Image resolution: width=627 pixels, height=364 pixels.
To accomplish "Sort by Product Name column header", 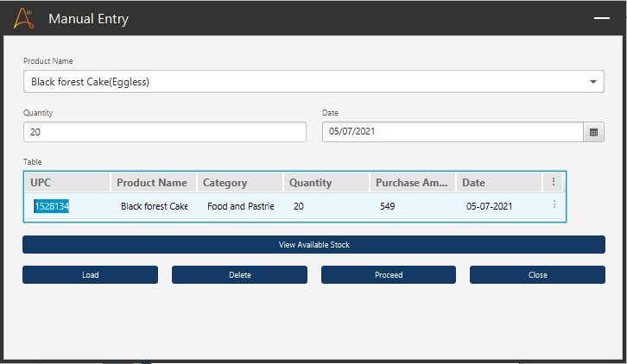I will [154, 183].
